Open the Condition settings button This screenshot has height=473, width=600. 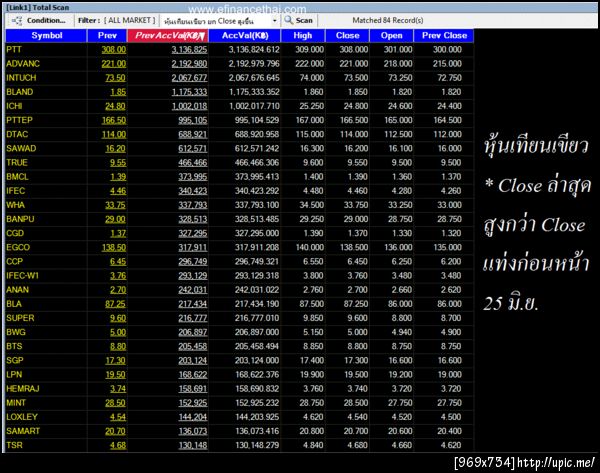[x=39, y=21]
